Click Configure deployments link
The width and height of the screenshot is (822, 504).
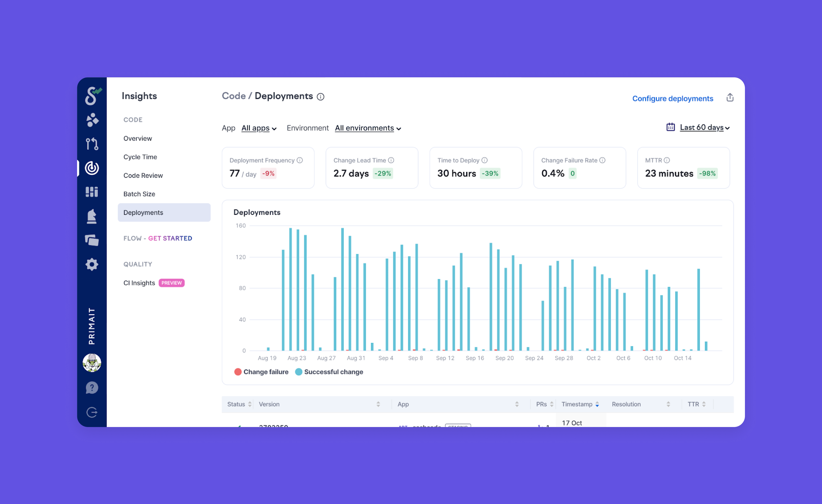click(x=672, y=98)
